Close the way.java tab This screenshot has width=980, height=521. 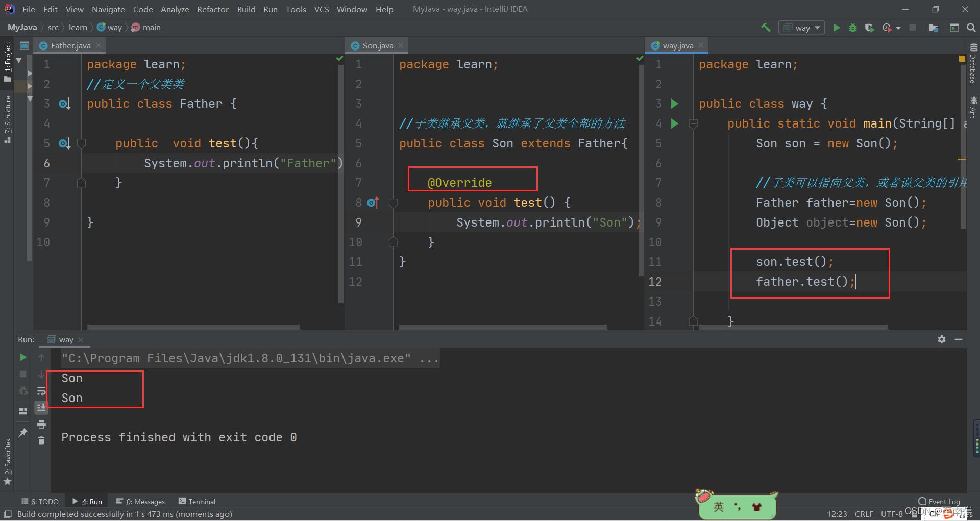point(701,45)
